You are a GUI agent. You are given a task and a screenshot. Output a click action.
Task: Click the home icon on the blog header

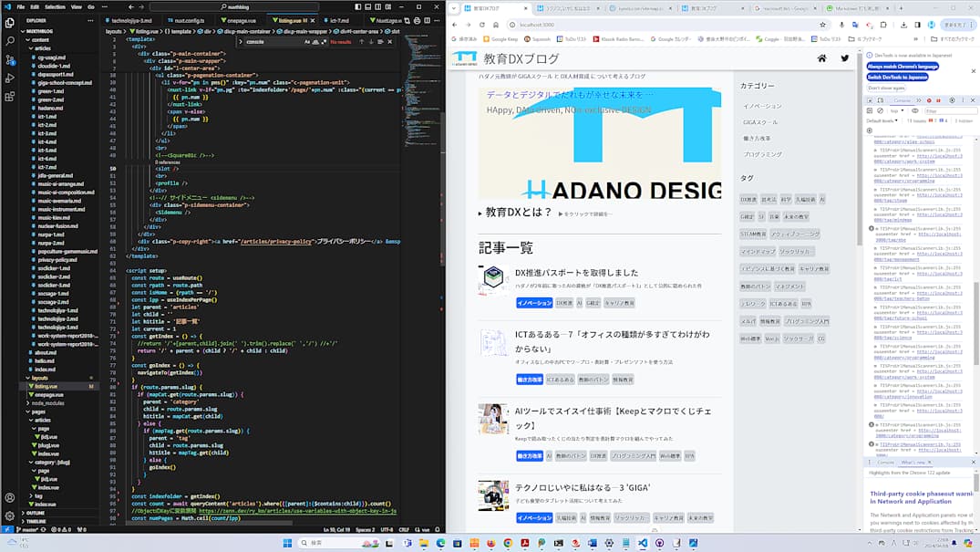[822, 58]
